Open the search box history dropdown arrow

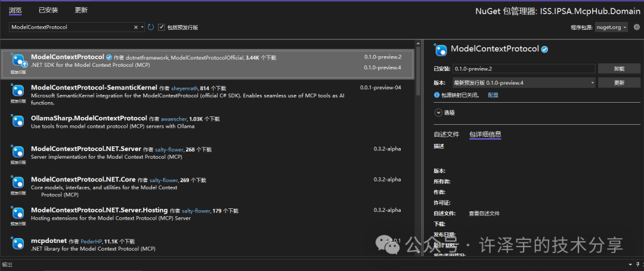click(x=143, y=27)
